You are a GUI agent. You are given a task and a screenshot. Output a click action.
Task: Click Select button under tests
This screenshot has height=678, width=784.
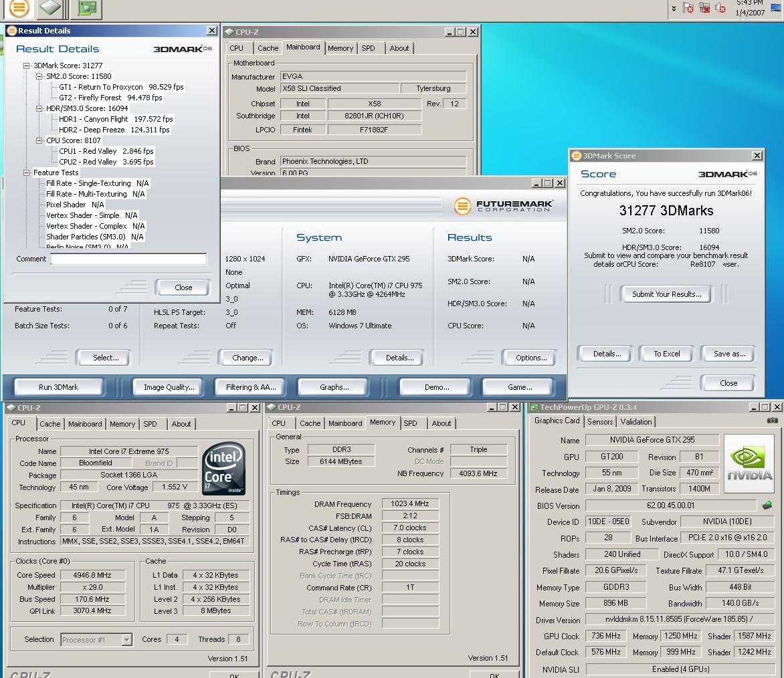[x=106, y=358]
